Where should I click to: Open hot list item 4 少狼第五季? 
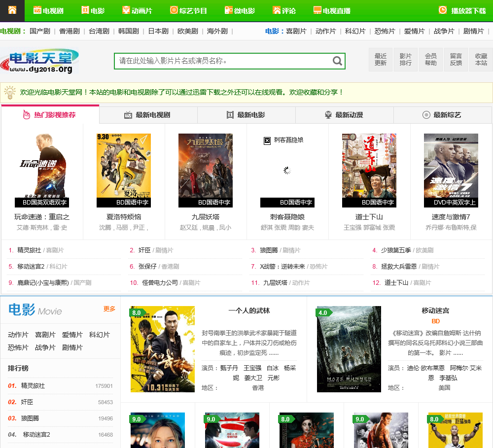click(396, 250)
